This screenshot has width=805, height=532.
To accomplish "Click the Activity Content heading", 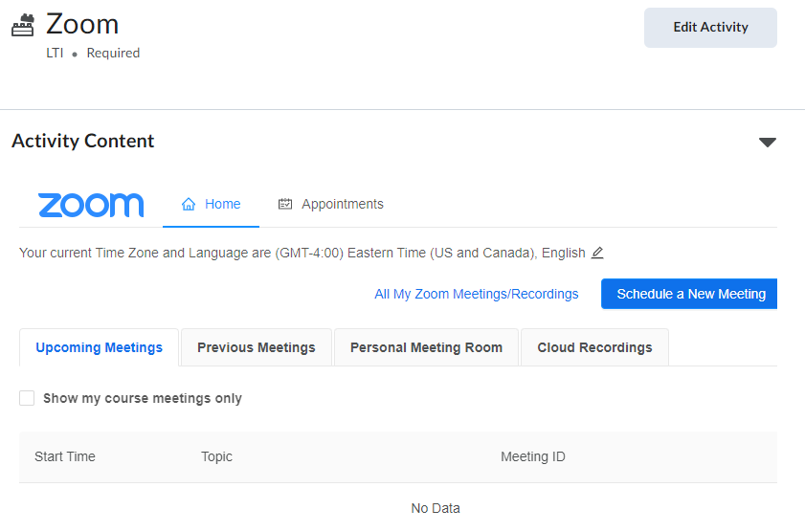I will click(x=82, y=141).
